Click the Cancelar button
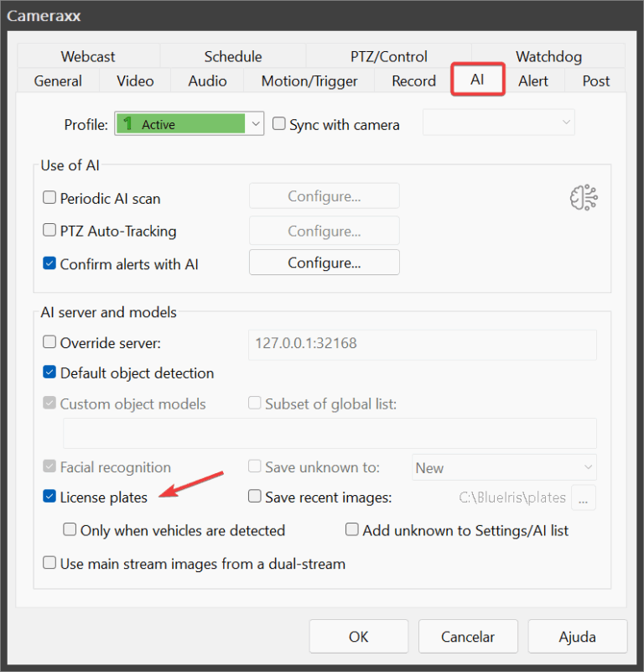Viewport: 644px width, 672px height. [468, 637]
